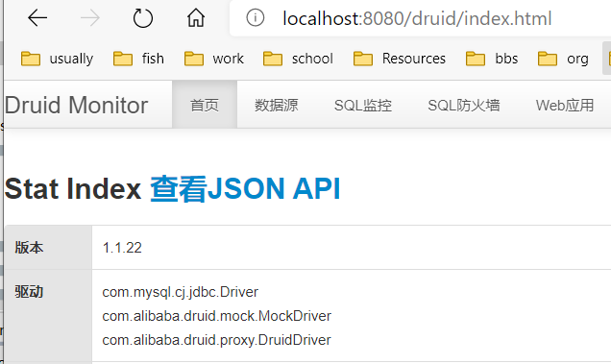Viewport: 611px width, 364px height.
Task: Open the 数据源 tab
Action: point(277,105)
